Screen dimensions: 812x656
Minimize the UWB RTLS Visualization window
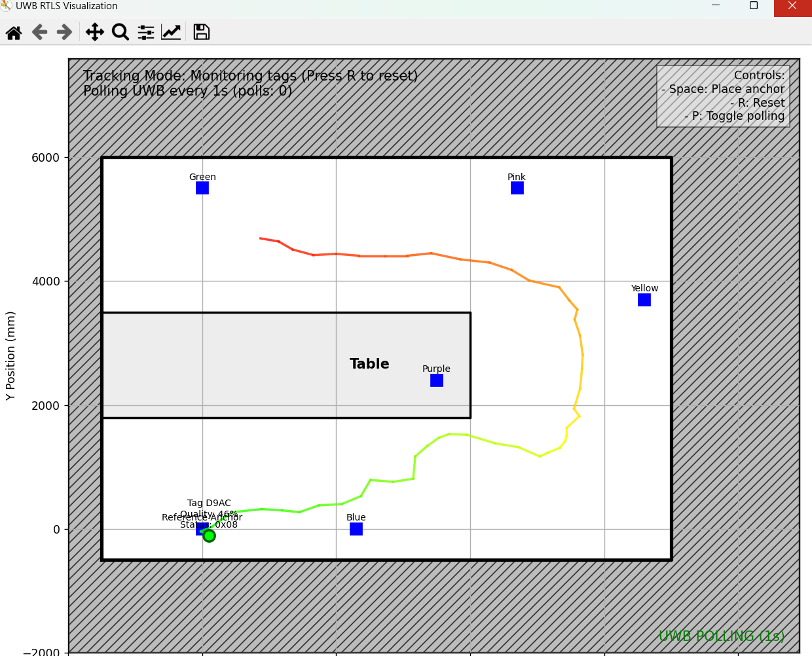[716, 6]
